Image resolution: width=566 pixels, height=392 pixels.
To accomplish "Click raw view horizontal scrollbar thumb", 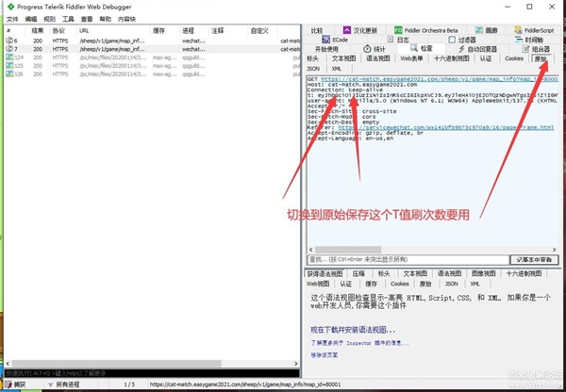I will (348, 250).
